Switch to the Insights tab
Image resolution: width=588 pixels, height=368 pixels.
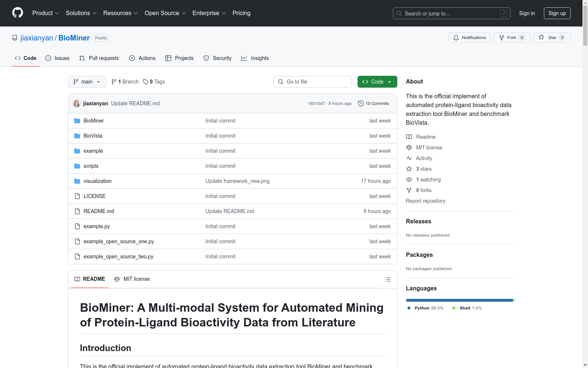255,58
